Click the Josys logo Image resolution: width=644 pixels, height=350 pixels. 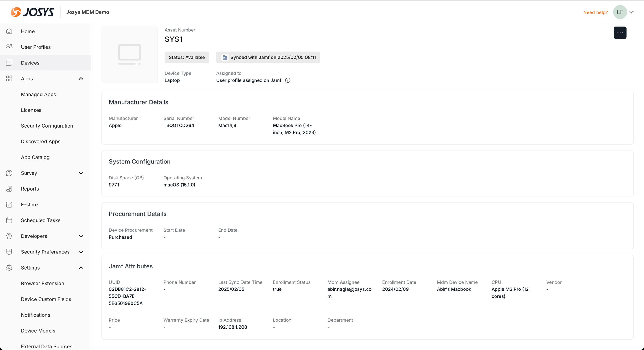pos(32,12)
